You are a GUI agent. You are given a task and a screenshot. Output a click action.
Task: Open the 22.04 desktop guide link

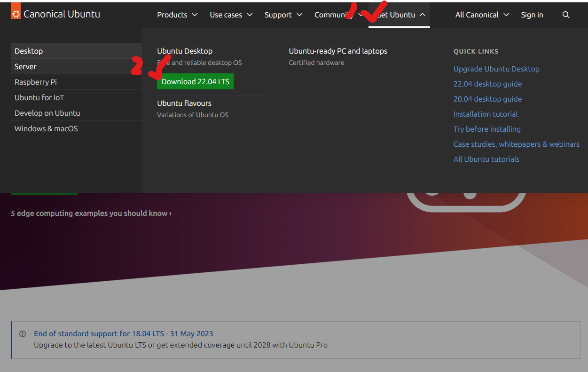click(487, 84)
